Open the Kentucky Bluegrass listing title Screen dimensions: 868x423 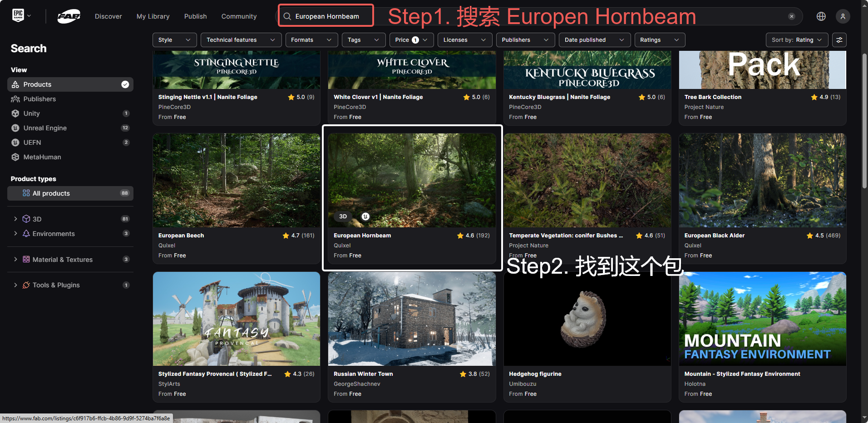click(559, 97)
